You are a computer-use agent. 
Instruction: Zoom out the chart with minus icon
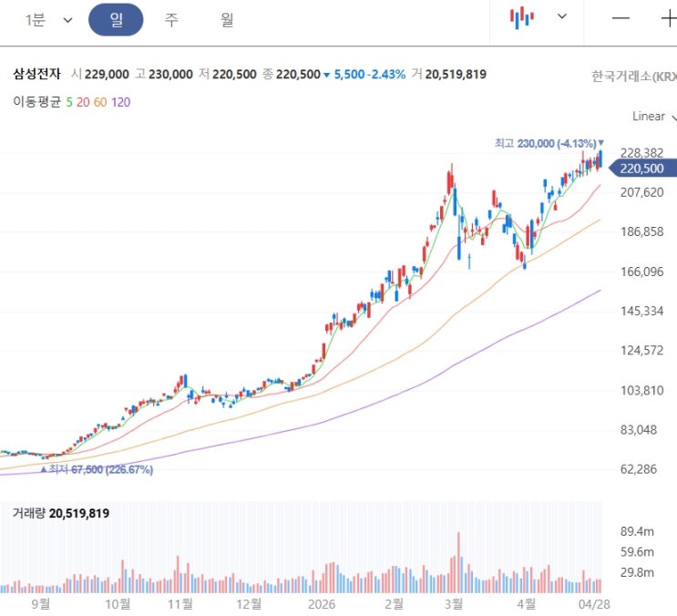(621, 18)
